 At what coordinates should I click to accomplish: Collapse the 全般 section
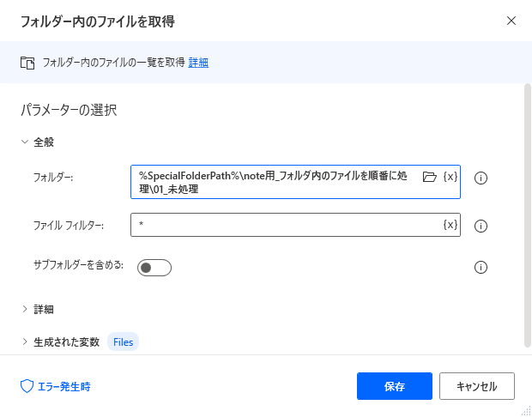click(x=25, y=142)
